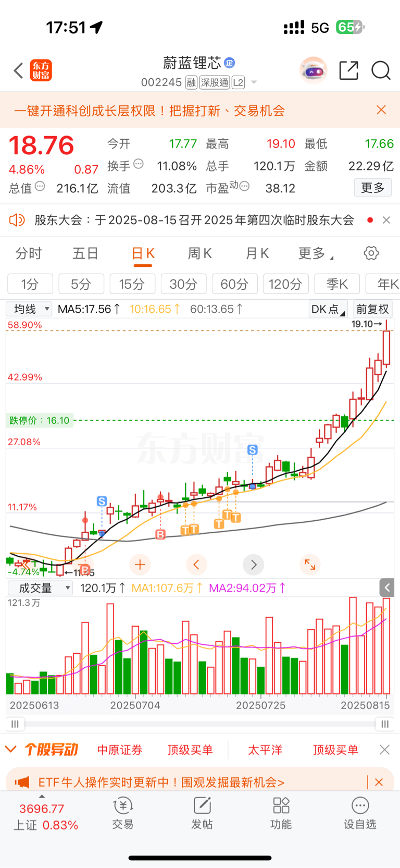Tap the fullscreen expand chart icon
The image size is (400, 868).
click(x=310, y=565)
